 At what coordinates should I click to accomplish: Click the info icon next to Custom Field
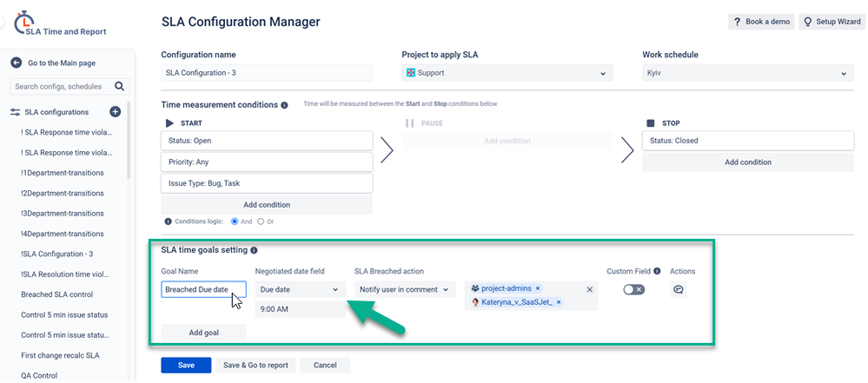coord(657,271)
